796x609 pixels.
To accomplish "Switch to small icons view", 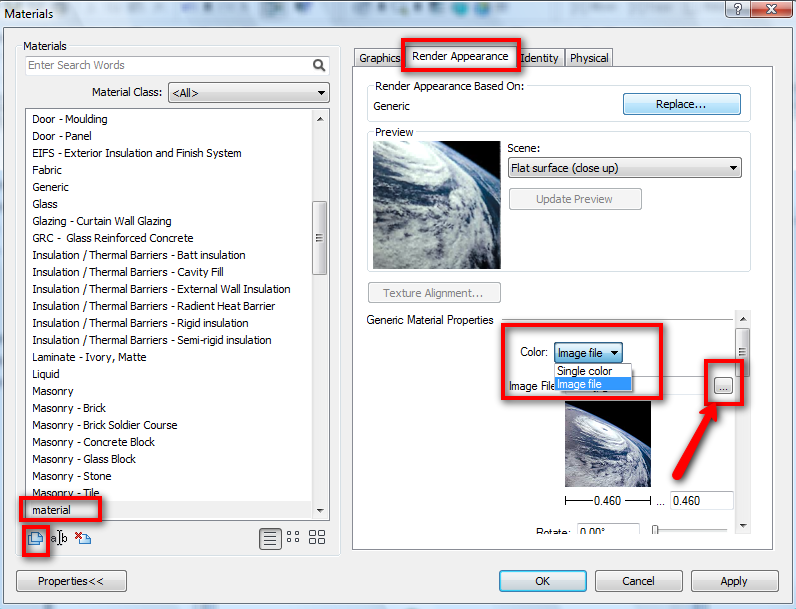I will click(x=293, y=537).
